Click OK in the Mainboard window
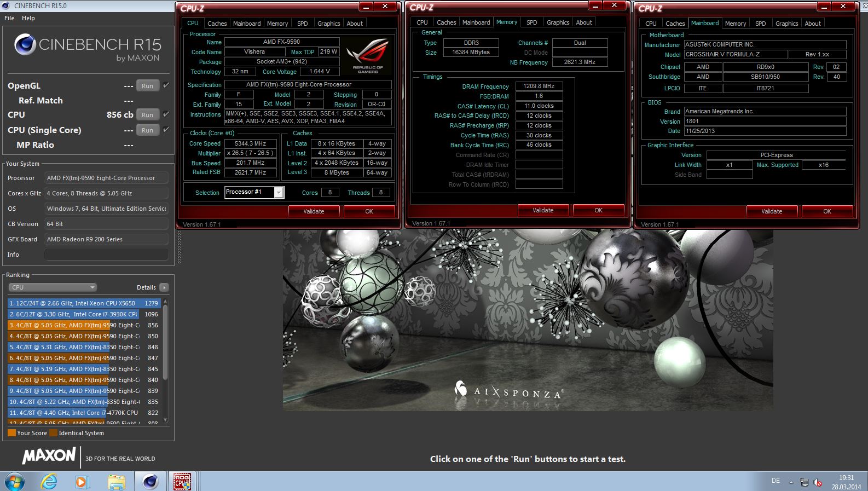The image size is (868, 491). click(x=827, y=211)
